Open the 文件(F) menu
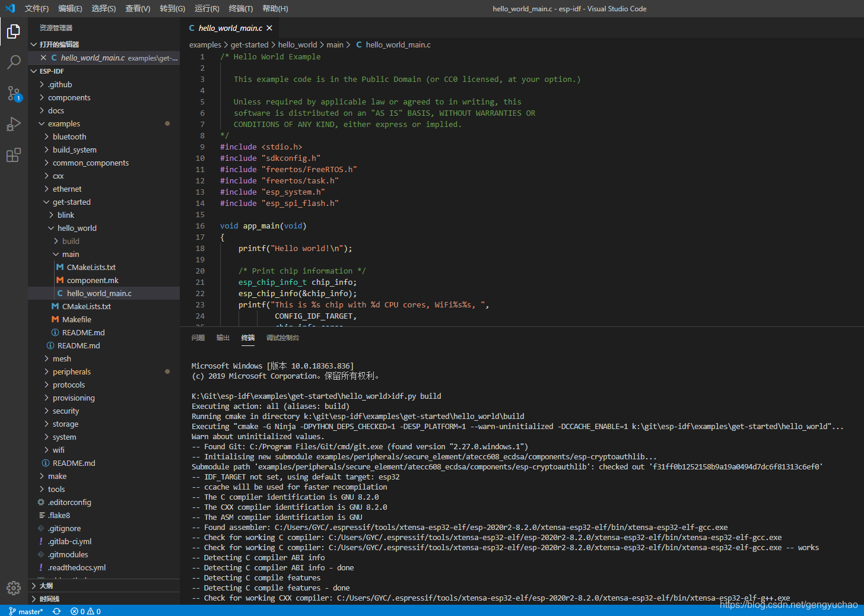 (37, 8)
